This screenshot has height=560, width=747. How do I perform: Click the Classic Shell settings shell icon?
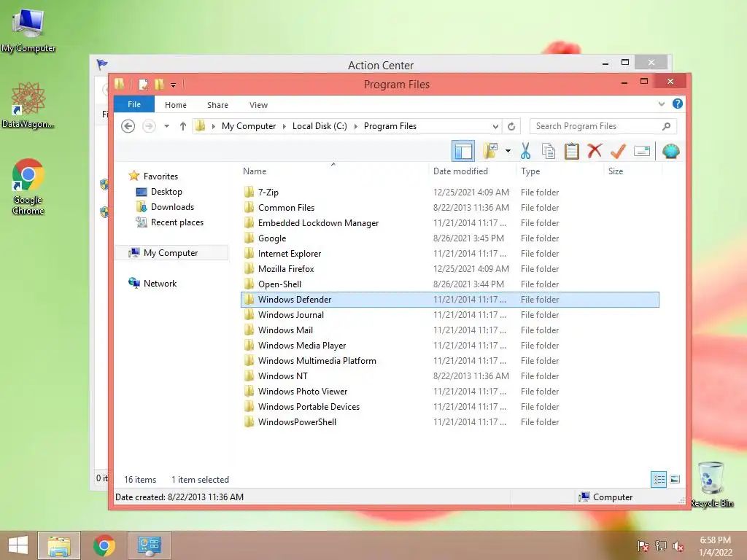click(671, 152)
